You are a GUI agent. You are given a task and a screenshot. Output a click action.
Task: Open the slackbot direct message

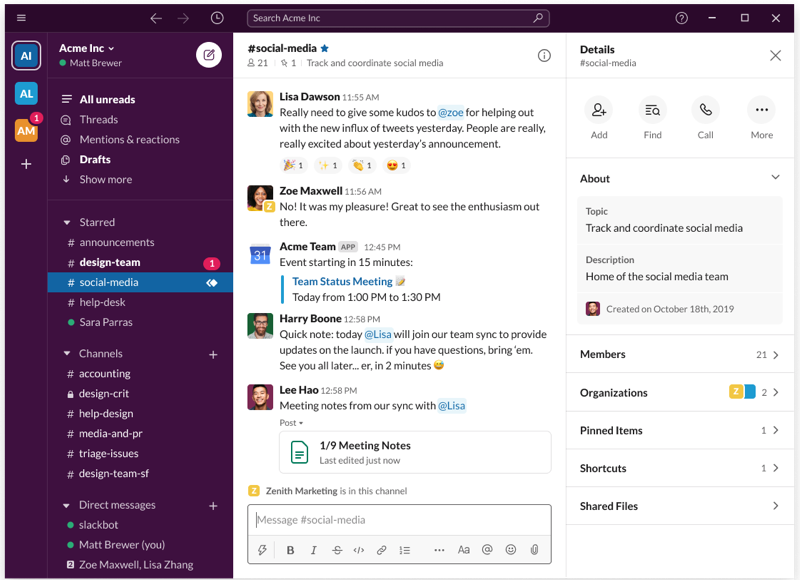98,525
